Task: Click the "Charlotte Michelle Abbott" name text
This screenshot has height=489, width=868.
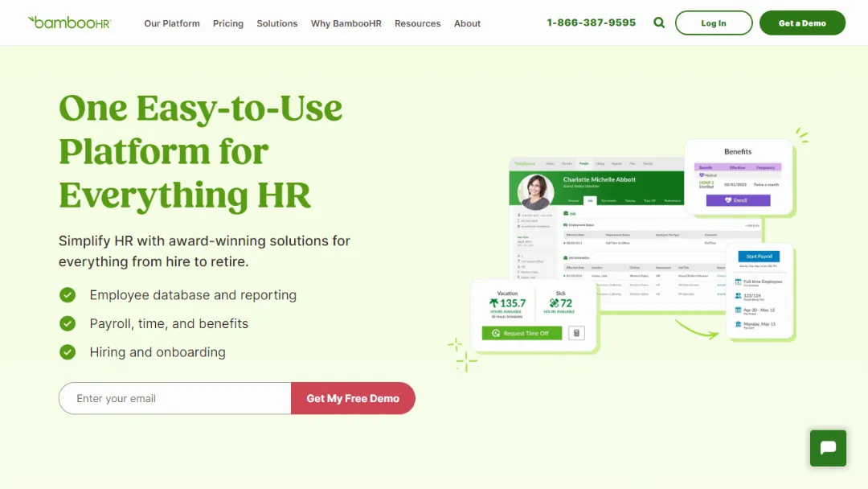Action: [599, 179]
